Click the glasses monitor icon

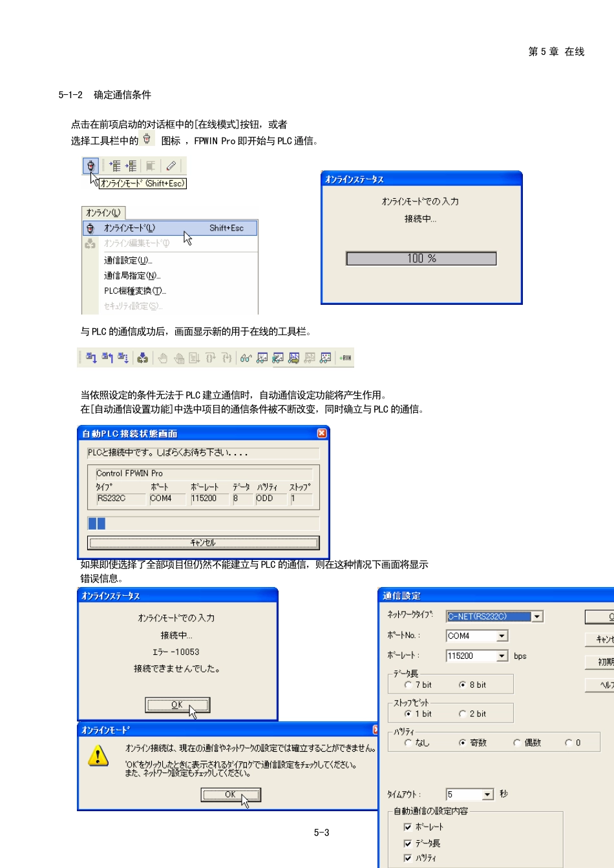[x=246, y=358]
